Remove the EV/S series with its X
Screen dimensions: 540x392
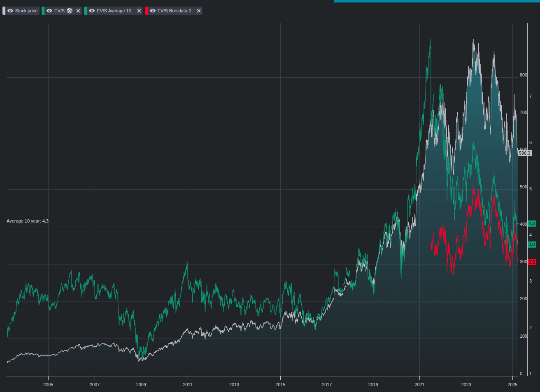(78, 11)
